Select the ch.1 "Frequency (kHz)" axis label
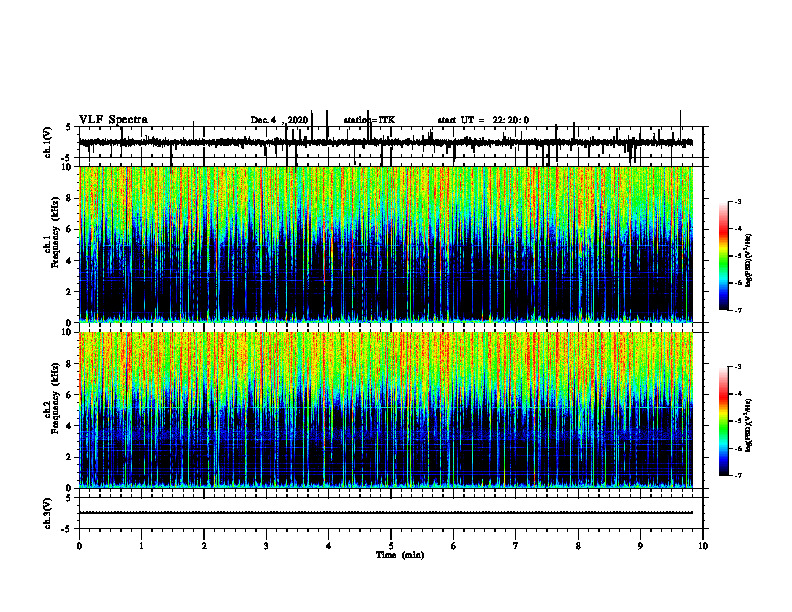 coord(55,233)
